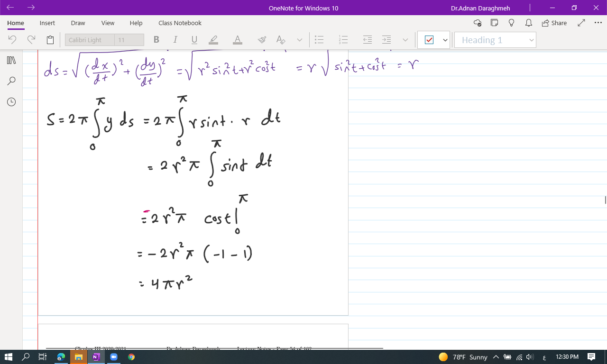The width and height of the screenshot is (607, 364).
Task: Increase paragraph indent
Action: [x=386, y=40]
